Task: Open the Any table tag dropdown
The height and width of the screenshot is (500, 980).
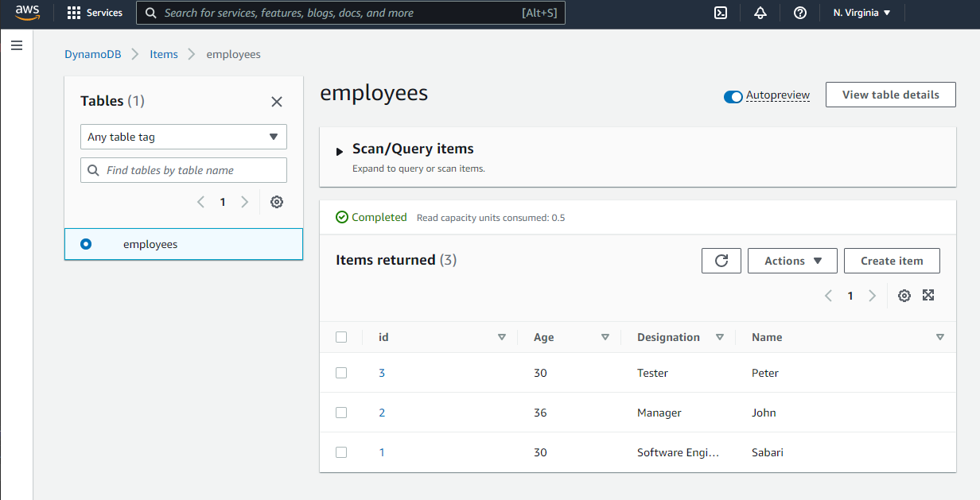Action: click(x=184, y=137)
